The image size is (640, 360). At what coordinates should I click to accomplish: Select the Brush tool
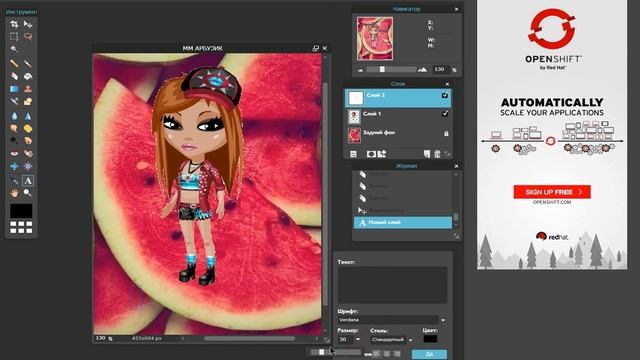click(x=28, y=64)
